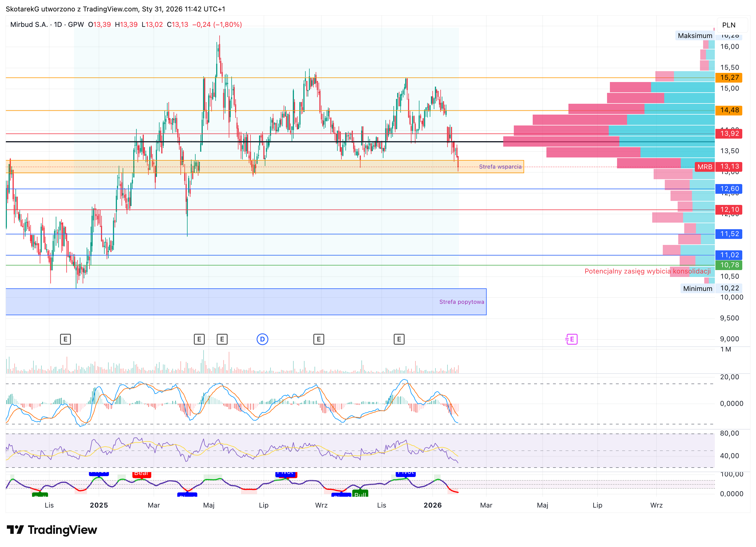756x547 pixels.
Task: Select the red 12,10 price label
Action: [x=729, y=209]
